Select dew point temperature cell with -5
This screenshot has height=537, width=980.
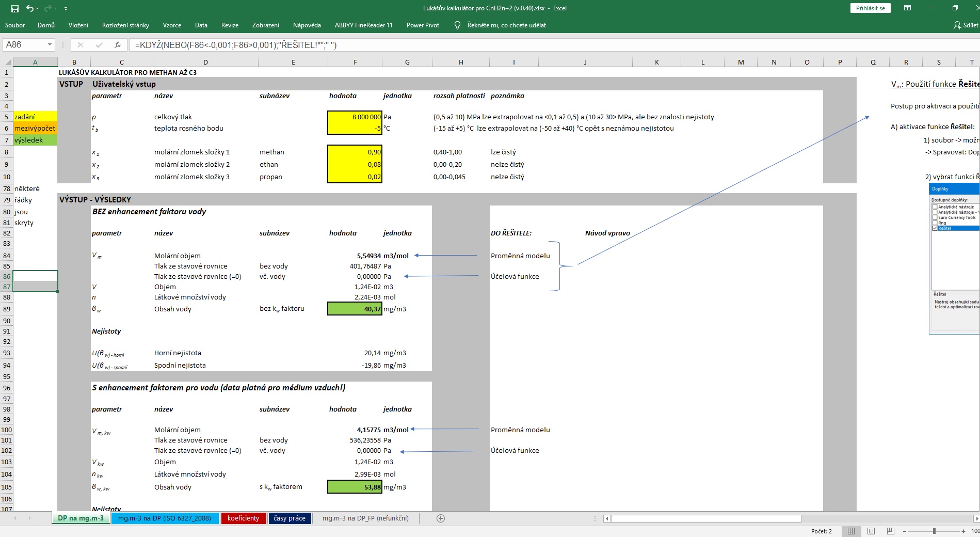point(355,128)
